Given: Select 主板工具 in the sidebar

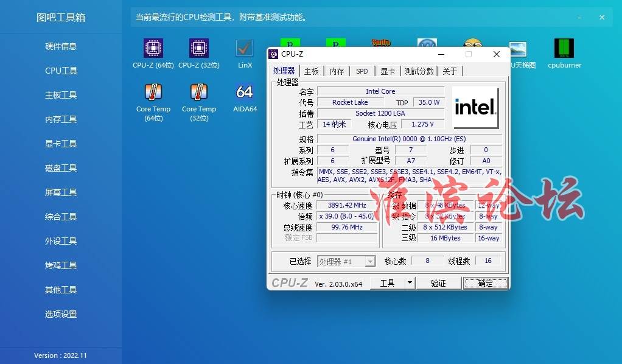Looking at the screenshot, I should [61, 95].
